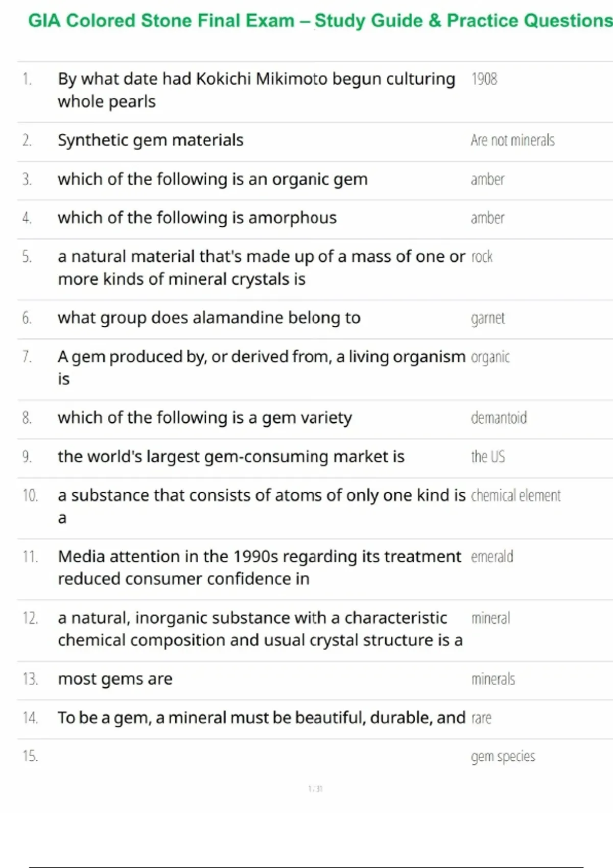The image size is (613, 868).
Task: Select the answer "emerald"
Action: [492, 557]
